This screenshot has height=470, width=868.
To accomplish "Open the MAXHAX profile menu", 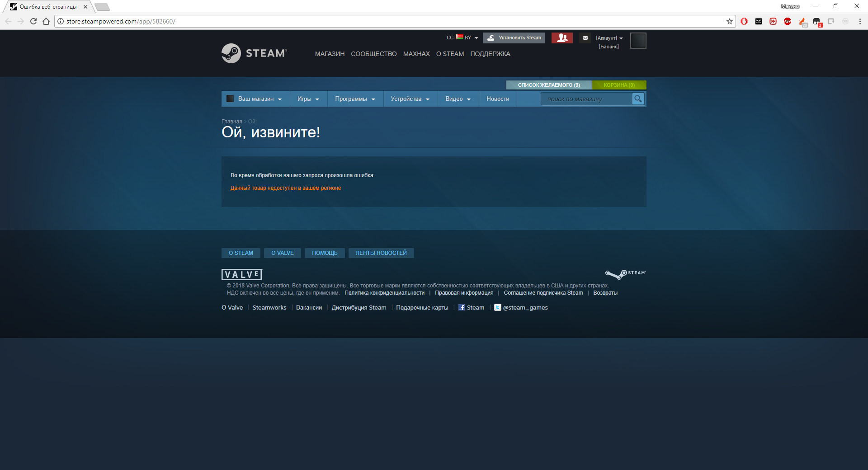I will (416, 54).
